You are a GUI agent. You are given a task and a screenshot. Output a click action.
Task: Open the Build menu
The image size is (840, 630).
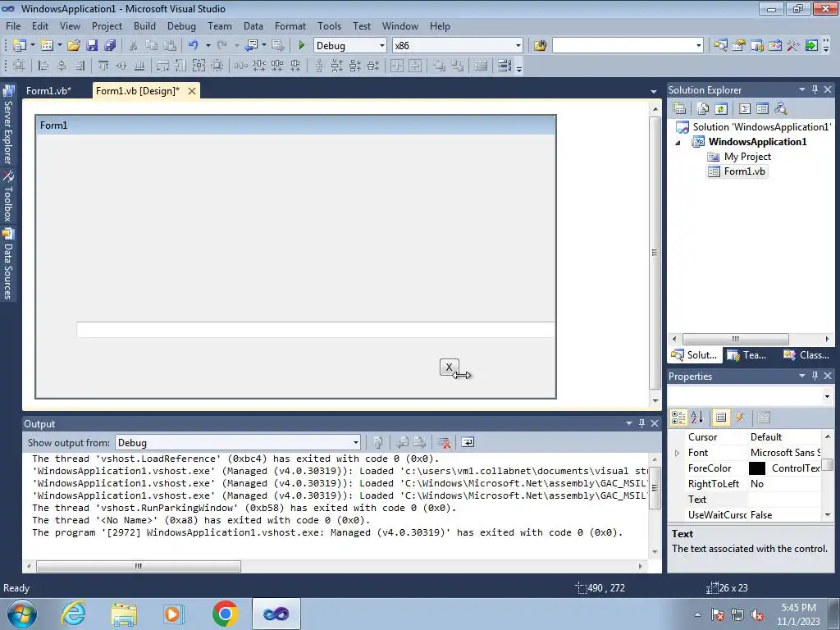(144, 25)
